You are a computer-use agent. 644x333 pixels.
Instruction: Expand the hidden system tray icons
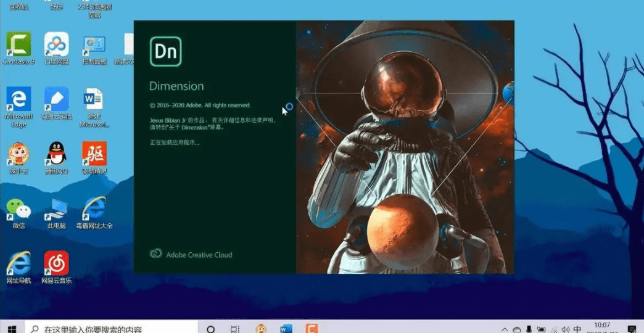pyautogui.click(x=505, y=329)
